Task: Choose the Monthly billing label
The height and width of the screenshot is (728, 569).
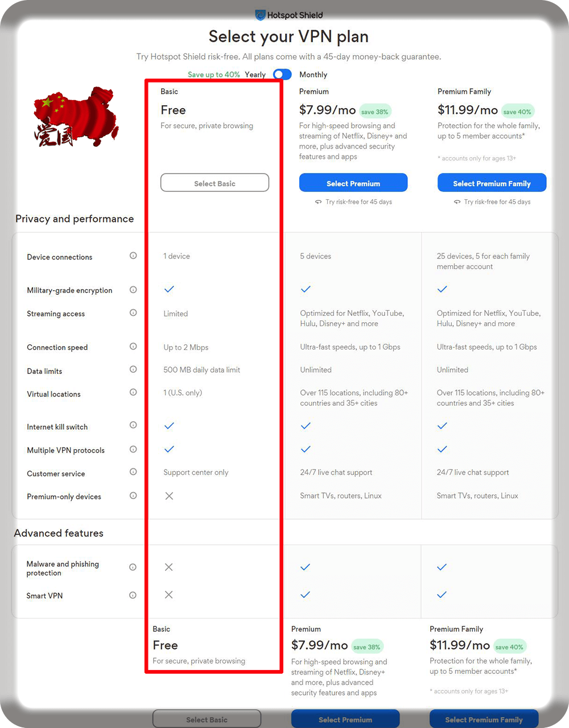Action: [x=313, y=75]
